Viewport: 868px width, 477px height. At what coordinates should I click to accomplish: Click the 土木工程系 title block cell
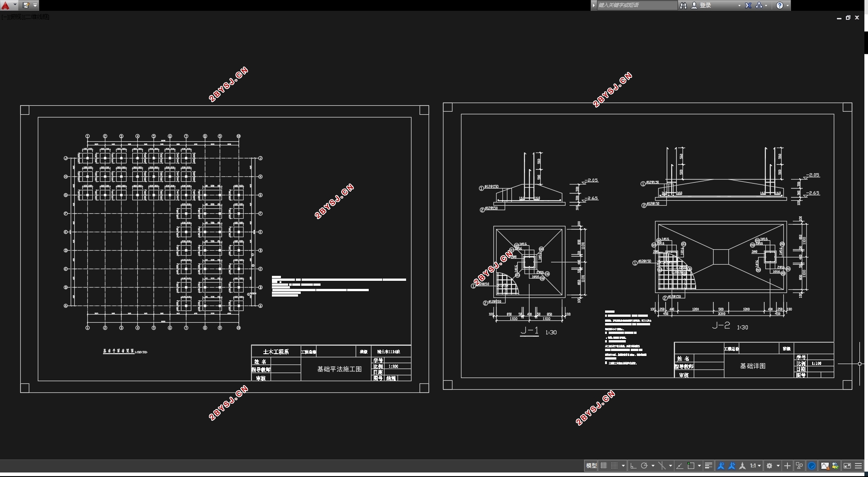coord(276,351)
